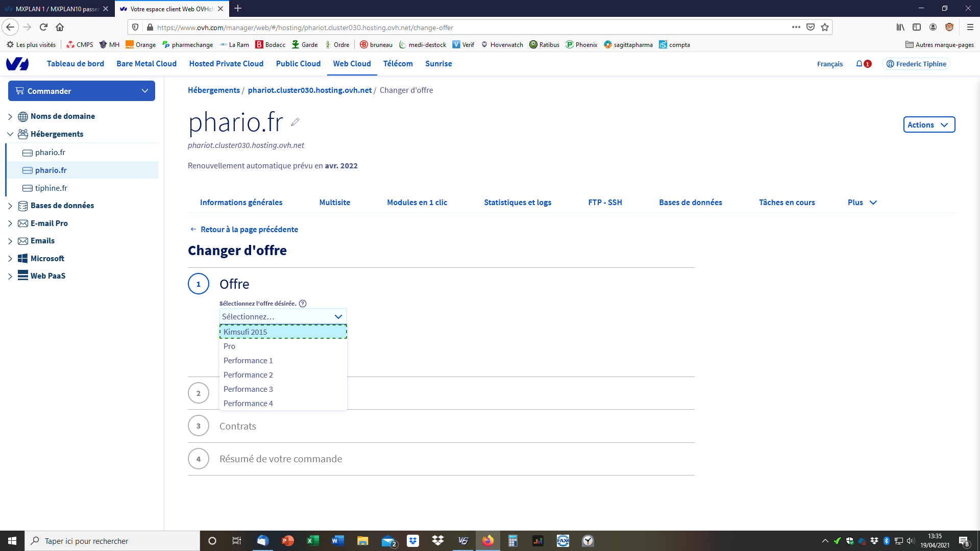Screen dimensions: 980x551
Task: Select tiphine.fr hosting in sidebar
Action: click(51, 188)
